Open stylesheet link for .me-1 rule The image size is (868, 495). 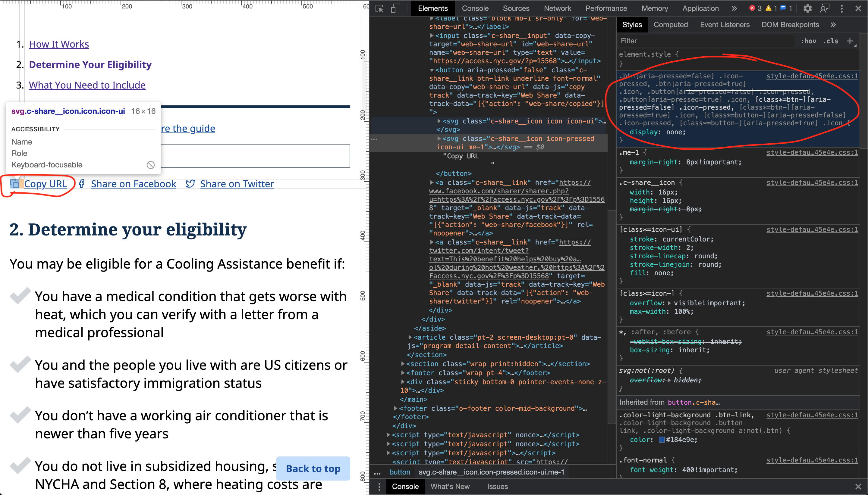(812, 152)
